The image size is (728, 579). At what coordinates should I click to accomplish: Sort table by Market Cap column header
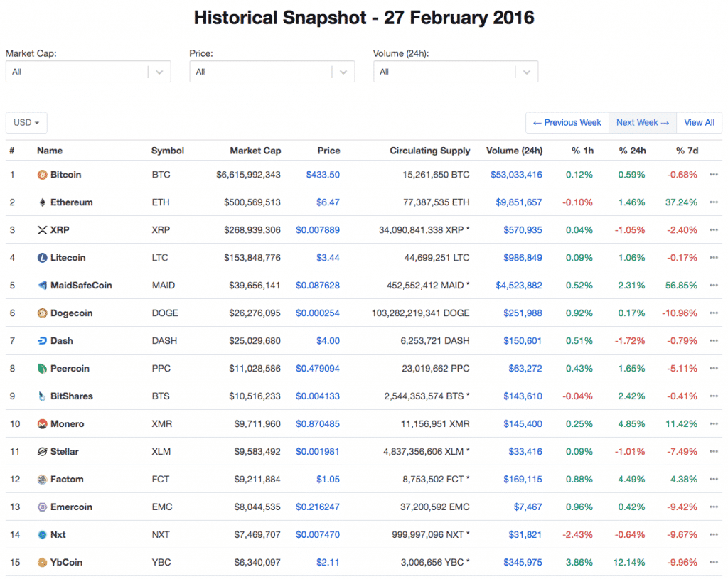point(255,151)
